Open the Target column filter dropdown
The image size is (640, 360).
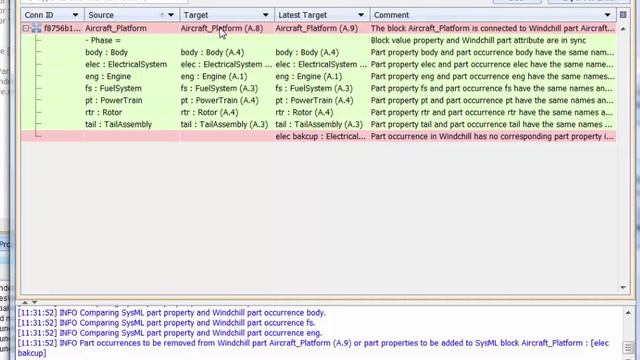coord(266,15)
